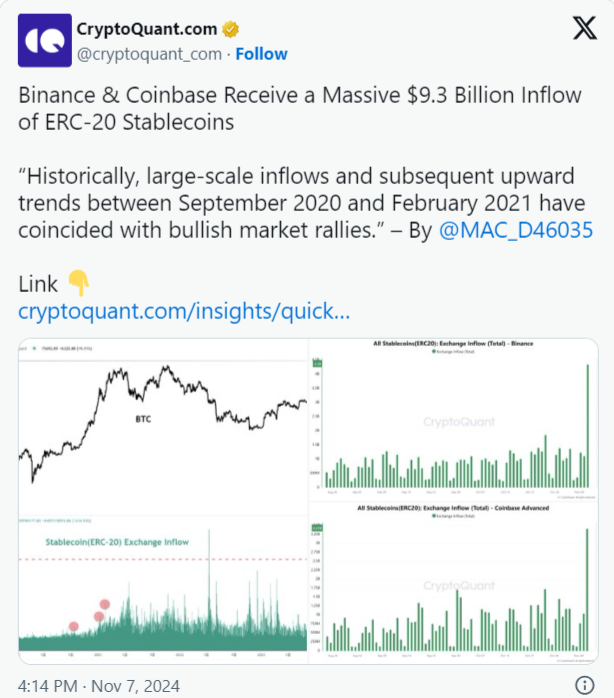The width and height of the screenshot is (614, 698).
Task: Click the tweet headline text about $9.3 Billion
Action: click(300, 109)
